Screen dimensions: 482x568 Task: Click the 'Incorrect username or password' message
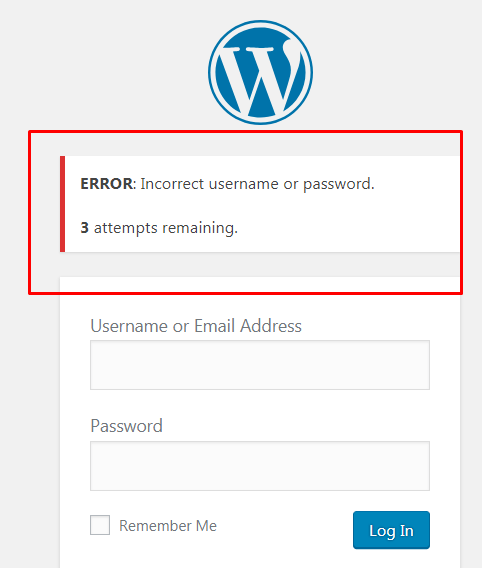(x=257, y=184)
